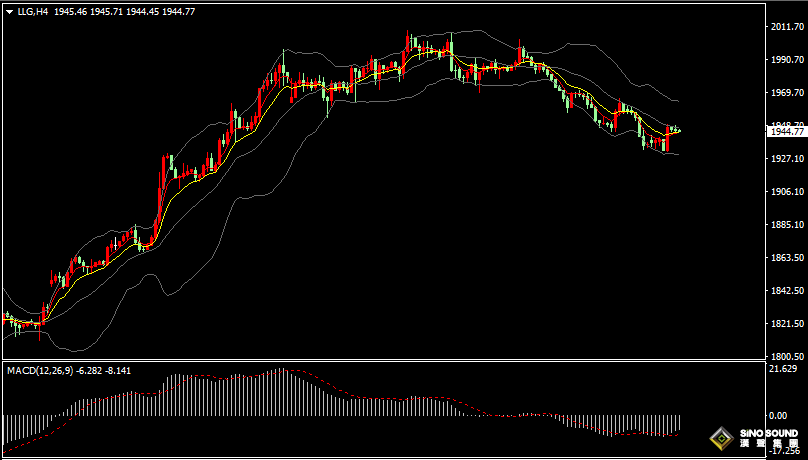
Task: Click the 1863.50 price axis label
Action: 785,258
